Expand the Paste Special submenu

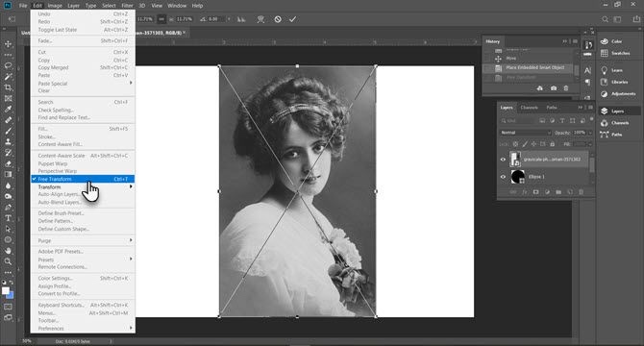coord(83,84)
